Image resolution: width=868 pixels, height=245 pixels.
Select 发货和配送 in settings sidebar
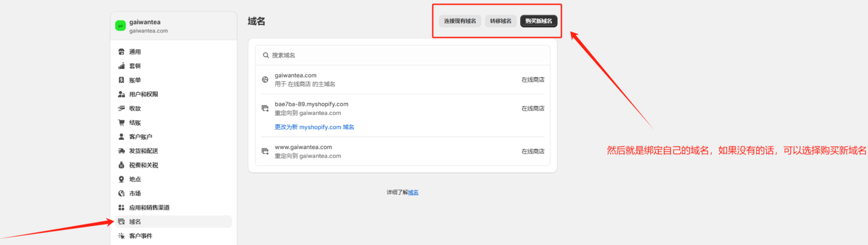tap(174, 151)
